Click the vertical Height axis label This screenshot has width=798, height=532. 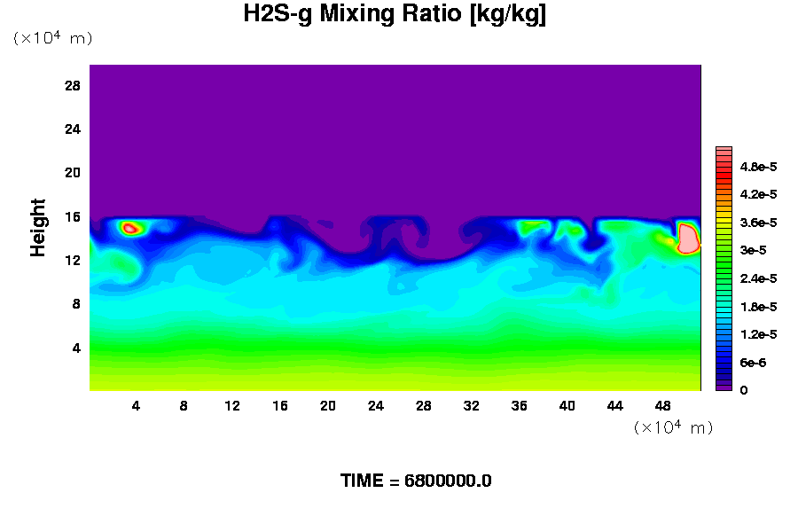[x=38, y=228]
